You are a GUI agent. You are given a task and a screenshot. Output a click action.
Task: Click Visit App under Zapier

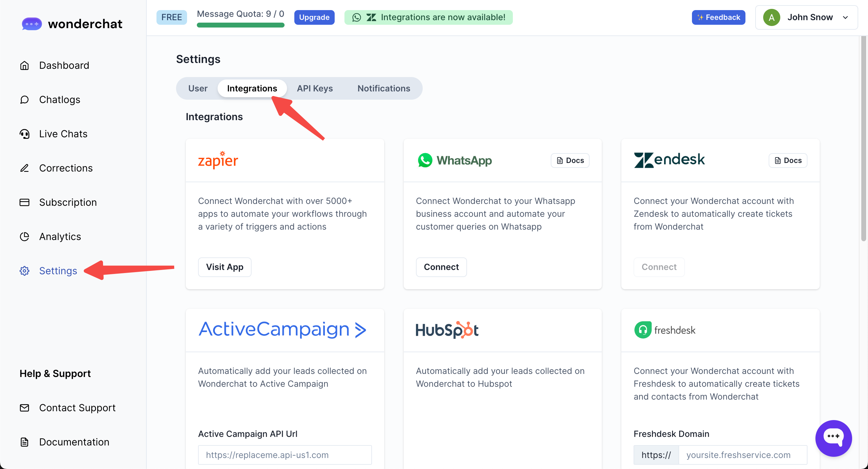224,267
